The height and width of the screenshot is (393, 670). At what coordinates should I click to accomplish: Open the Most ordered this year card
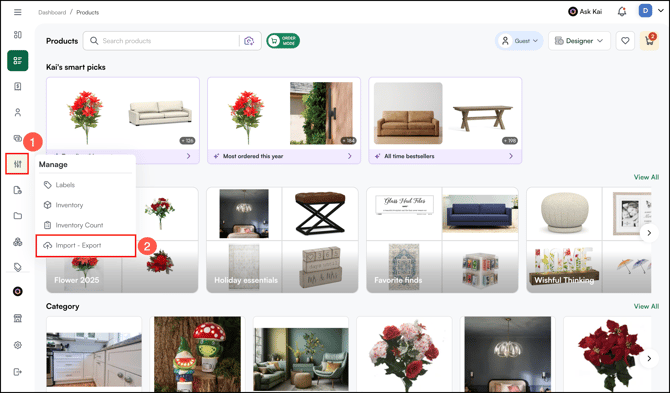pos(284,120)
